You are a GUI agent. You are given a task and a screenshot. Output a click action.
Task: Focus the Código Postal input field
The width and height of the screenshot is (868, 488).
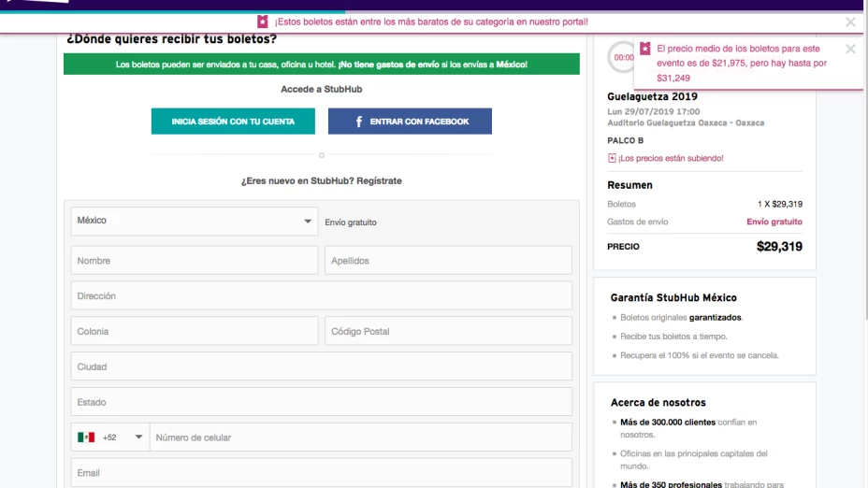click(x=448, y=332)
